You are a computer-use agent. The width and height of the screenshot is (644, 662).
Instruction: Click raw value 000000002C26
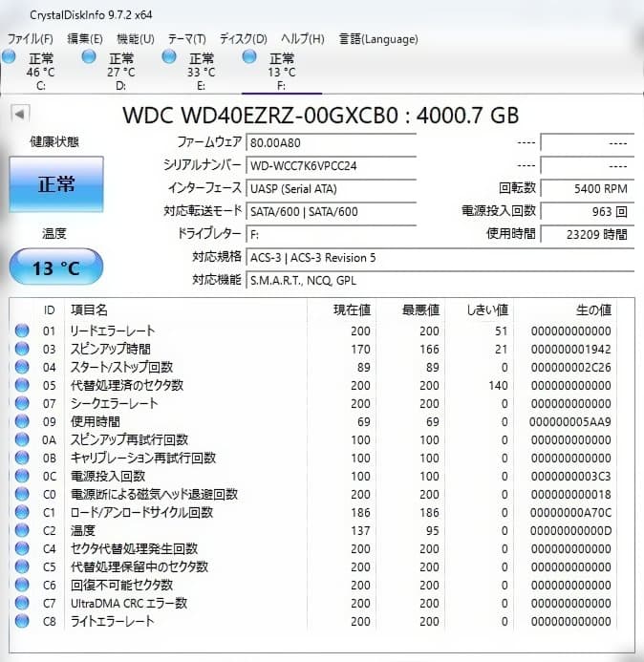pyautogui.click(x=571, y=368)
